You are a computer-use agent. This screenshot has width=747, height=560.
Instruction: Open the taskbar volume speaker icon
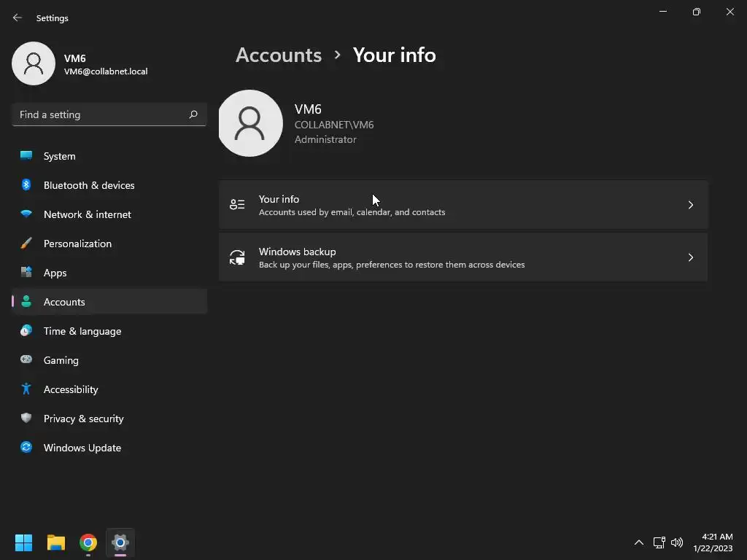(677, 542)
